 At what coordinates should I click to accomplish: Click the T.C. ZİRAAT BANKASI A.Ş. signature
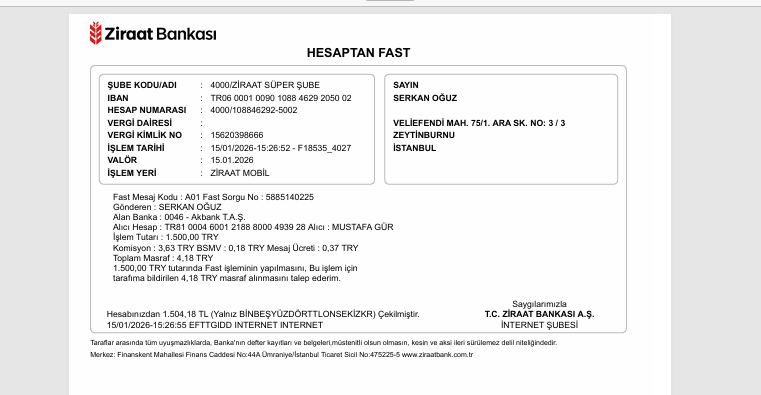pyautogui.click(x=539, y=314)
